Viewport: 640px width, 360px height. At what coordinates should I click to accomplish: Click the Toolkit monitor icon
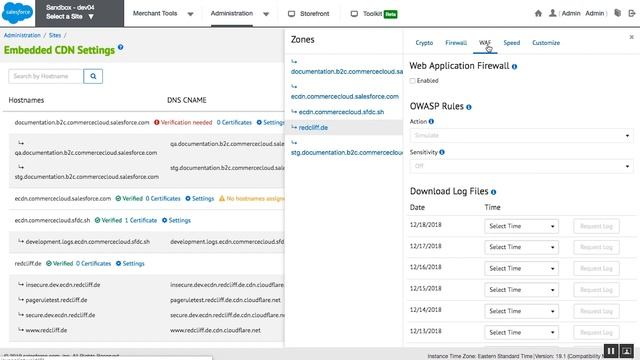click(x=354, y=14)
